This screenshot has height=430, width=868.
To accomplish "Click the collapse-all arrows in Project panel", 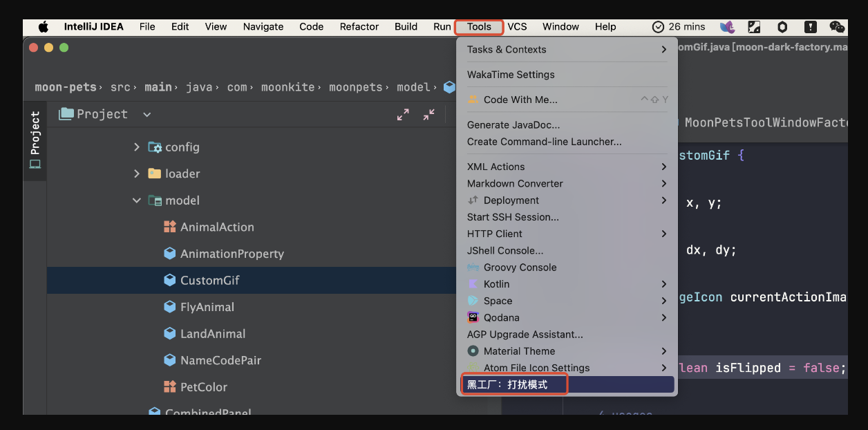I will [427, 114].
